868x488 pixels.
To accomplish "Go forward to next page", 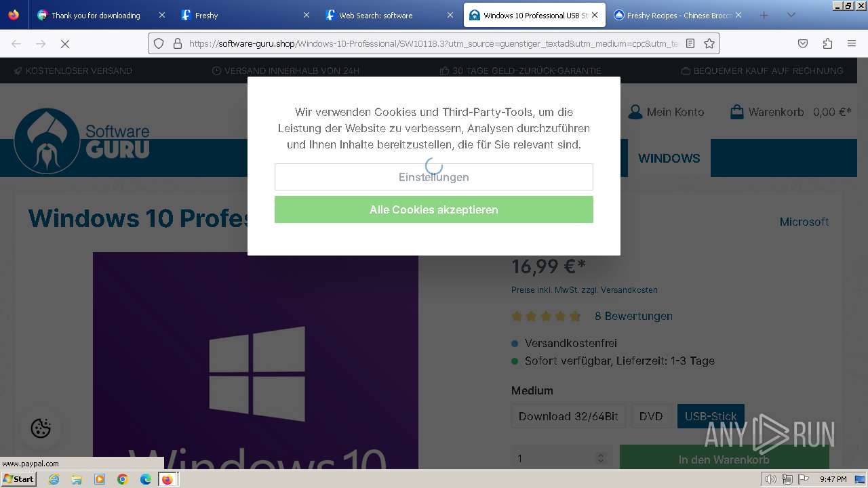I will click(x=41, y=43).
